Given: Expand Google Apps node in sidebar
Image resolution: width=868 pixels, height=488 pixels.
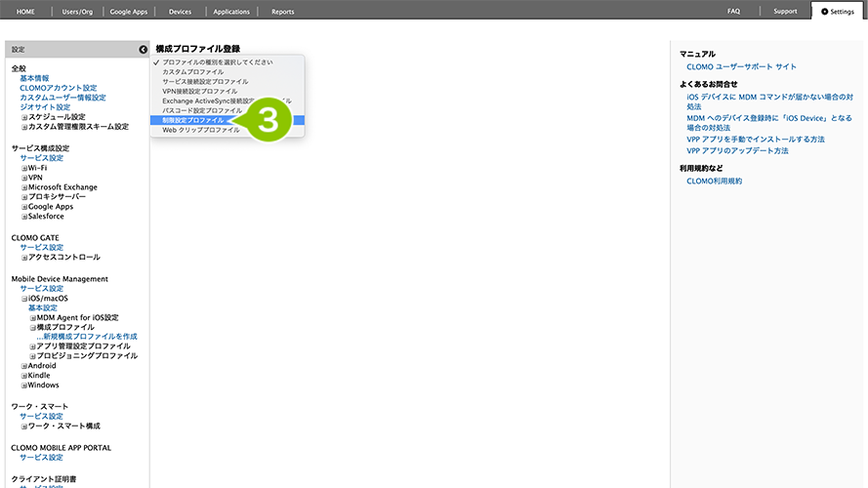Looking at the screenshot, I should click(24, 207).
